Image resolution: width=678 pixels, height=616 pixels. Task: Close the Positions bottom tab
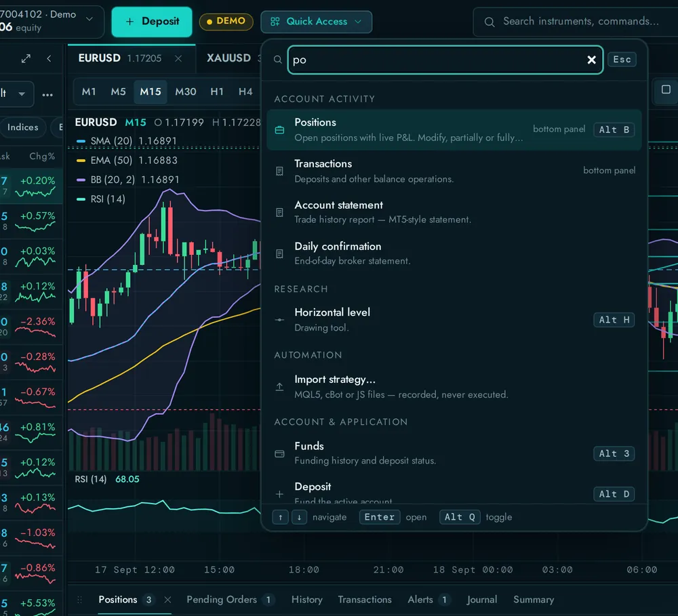coord(167,600)
